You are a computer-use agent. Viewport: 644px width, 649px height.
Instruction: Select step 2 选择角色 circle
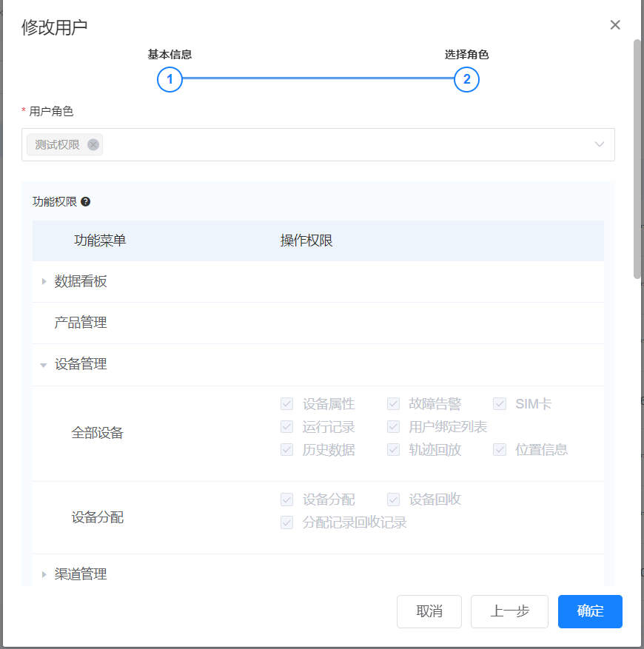point(466,79)
